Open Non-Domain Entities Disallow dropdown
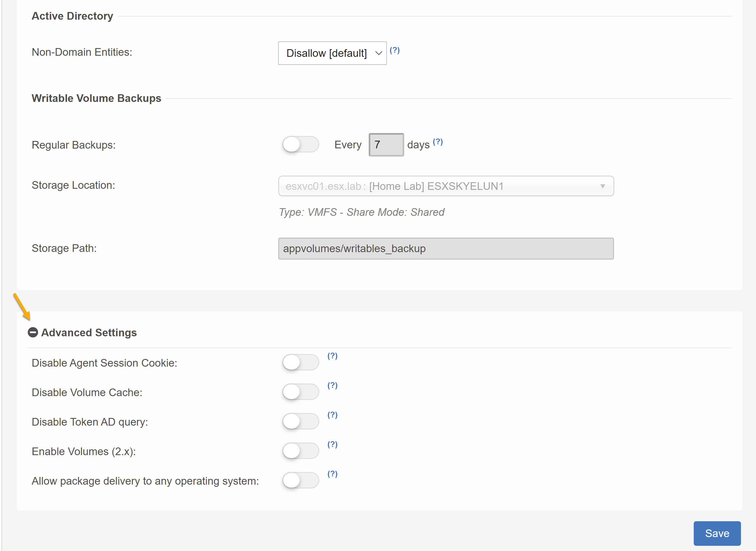The width and height of the screenshot is (756, 551). [x=332, y=53]
